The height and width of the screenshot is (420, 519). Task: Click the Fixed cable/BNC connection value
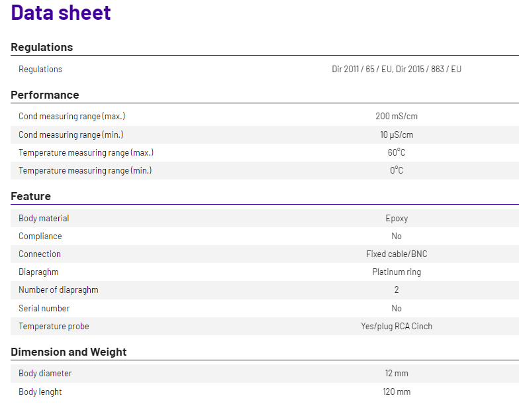click(x=397, y=254)
